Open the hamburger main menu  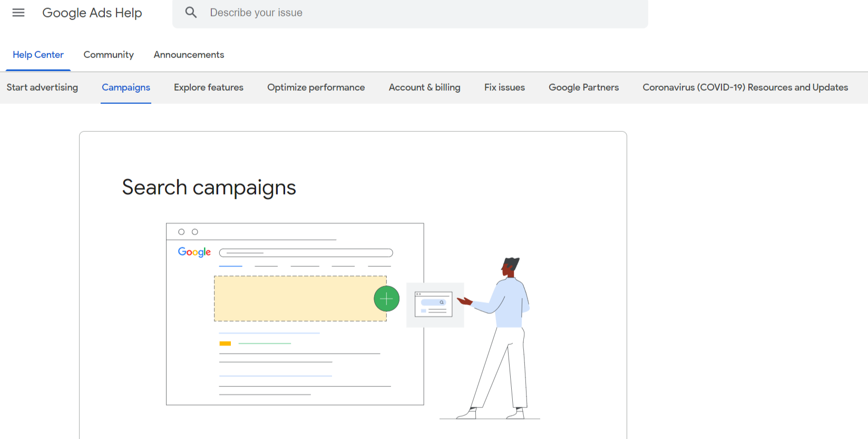(x=18, y=13)
